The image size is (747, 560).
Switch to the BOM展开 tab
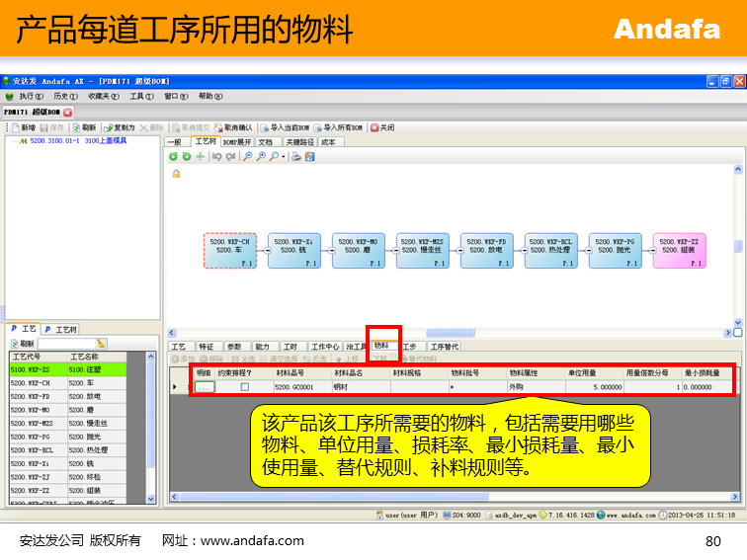pos(236,141)
